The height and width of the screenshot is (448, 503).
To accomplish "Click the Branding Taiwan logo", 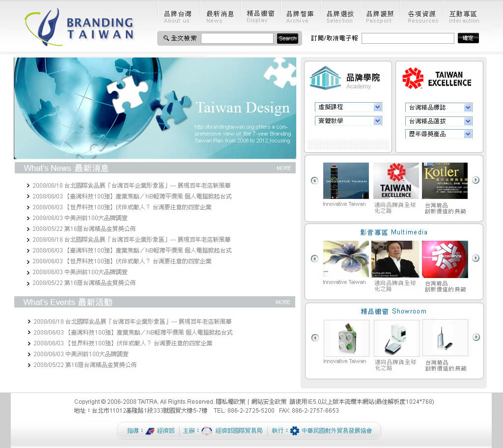I will [x=79, y=28].
